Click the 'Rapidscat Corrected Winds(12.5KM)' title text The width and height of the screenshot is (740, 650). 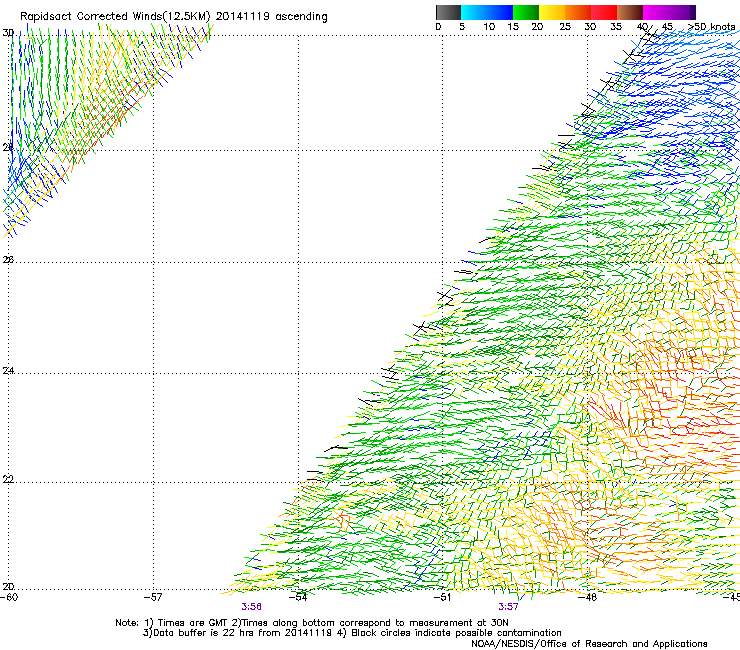115,17
